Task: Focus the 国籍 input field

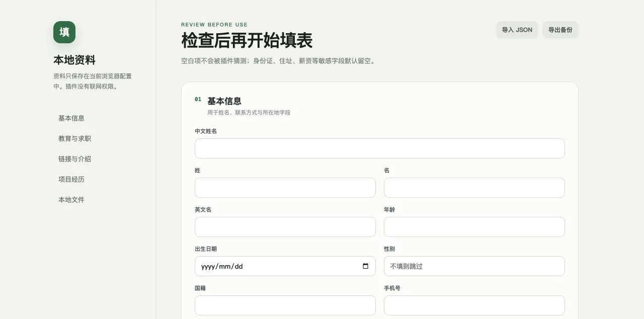Action: point(285,305)
